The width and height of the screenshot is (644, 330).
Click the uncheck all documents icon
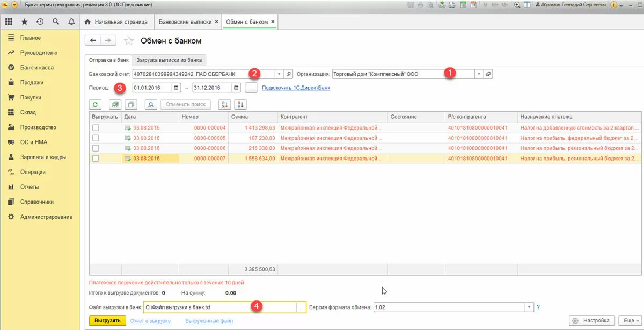coord(131,104)
